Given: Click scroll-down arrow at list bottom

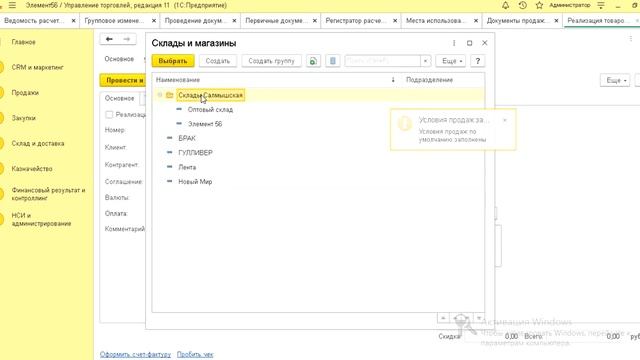Looking at the screenshot, I should pyautogui.click(x=479, y=318).
